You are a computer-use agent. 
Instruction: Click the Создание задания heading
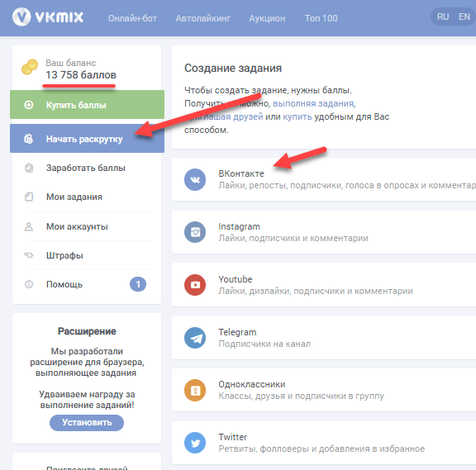pyautogui.click(x=233, y=68)
